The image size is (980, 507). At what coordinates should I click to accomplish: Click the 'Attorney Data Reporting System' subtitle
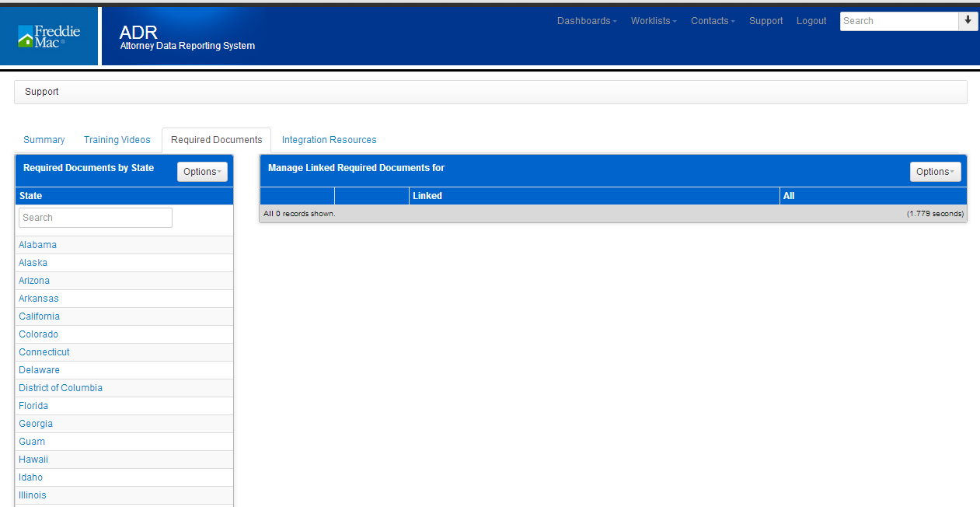(187, 46)
